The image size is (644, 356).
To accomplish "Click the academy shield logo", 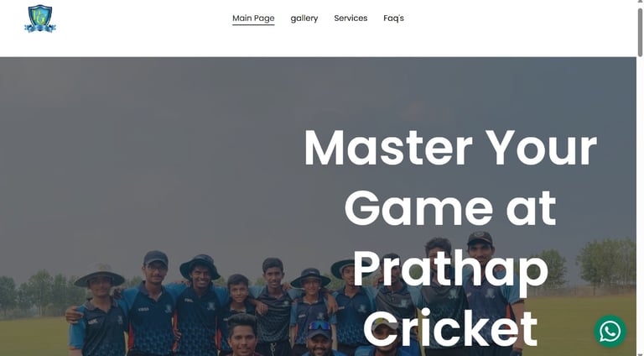I will [40, 19].
